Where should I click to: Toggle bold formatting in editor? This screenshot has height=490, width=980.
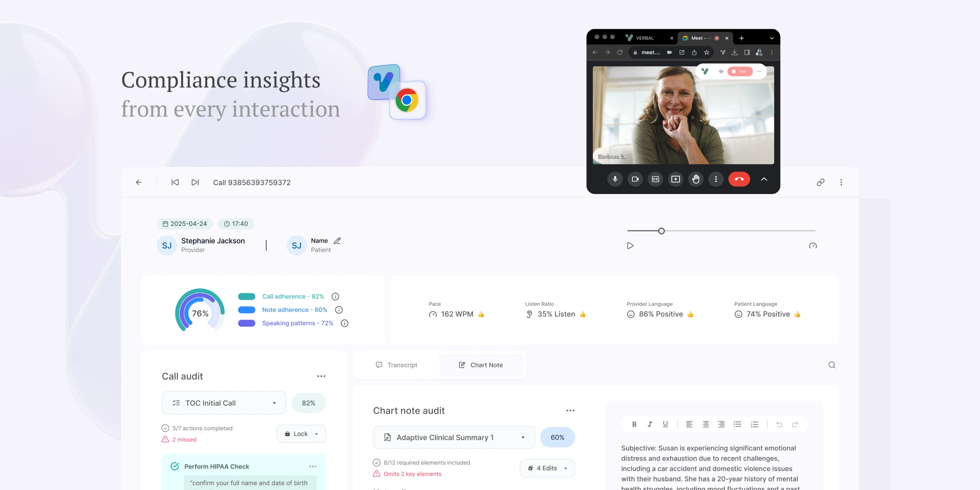click(634, 424)
